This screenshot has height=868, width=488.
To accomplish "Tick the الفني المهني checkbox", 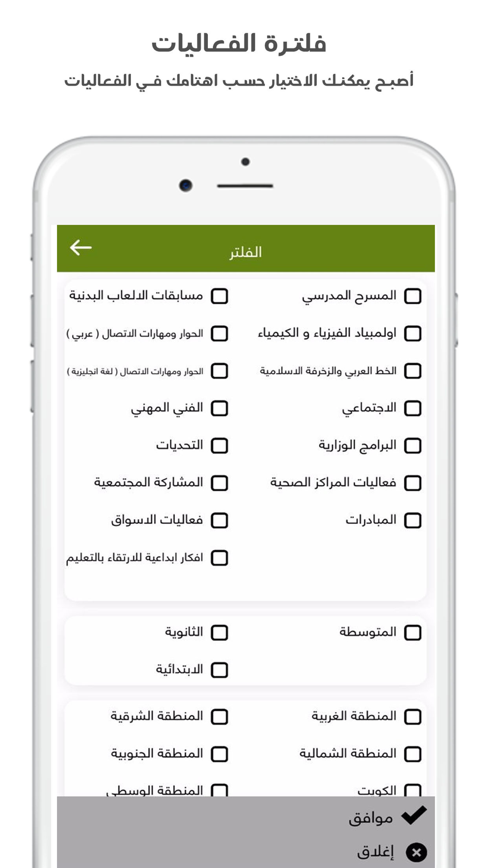I will 220,408.
